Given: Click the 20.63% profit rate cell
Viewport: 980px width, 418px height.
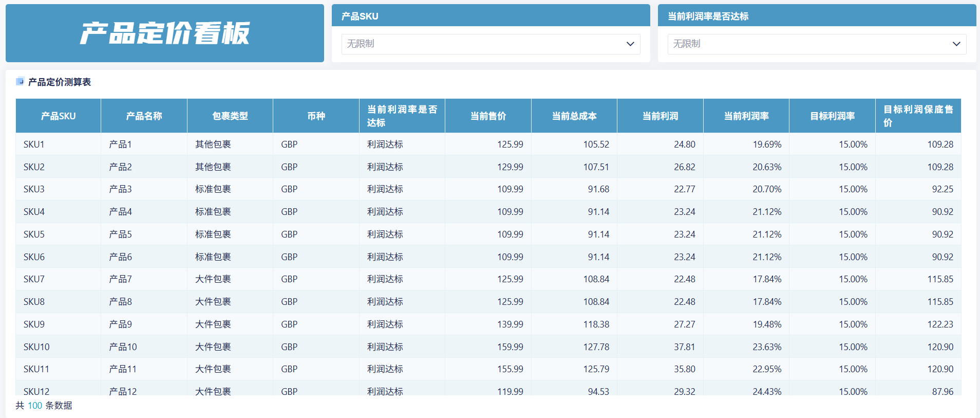Looking at the screenshot, I should (x=746, y=167).
